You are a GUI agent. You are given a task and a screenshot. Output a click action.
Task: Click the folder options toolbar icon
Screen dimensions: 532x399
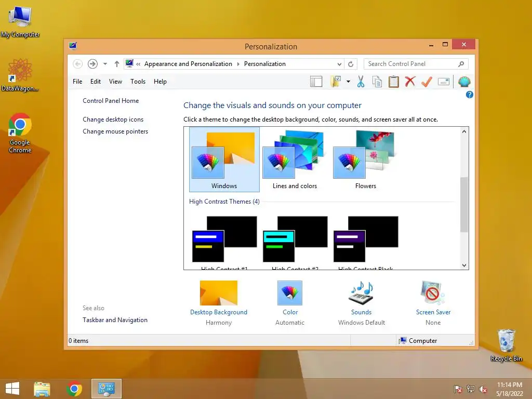click(335, 82)
